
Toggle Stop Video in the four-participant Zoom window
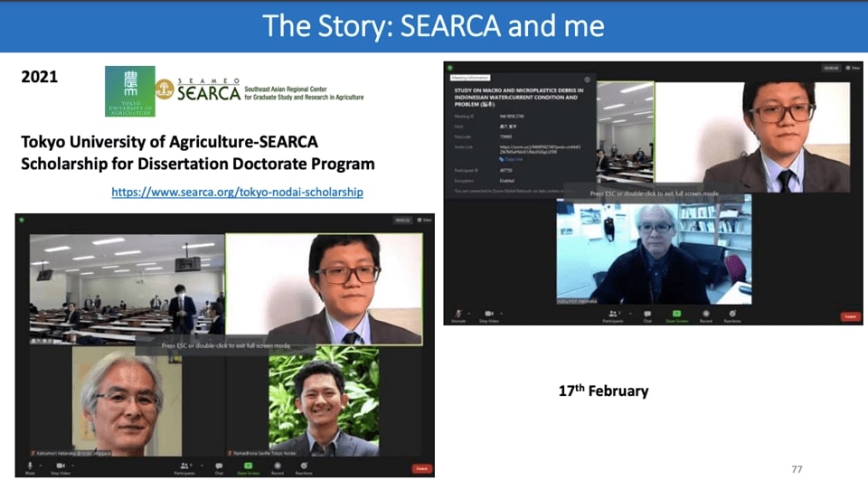pos(61,467)
